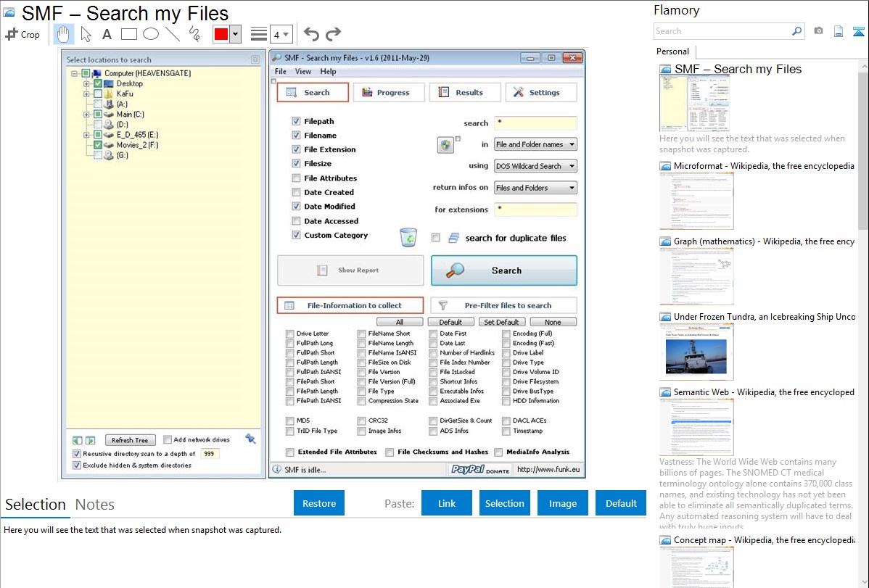Open the color picker dropdown arrow
Screen dimensions: 869x588
236,34
